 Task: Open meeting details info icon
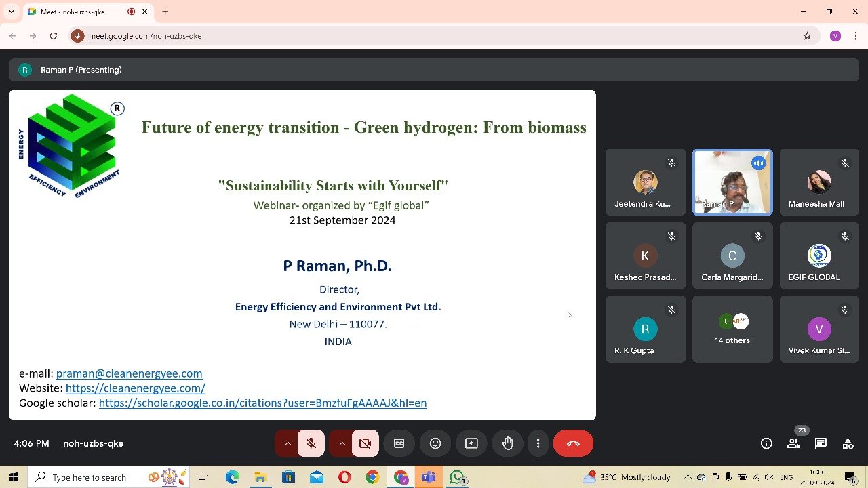[766, 443]
